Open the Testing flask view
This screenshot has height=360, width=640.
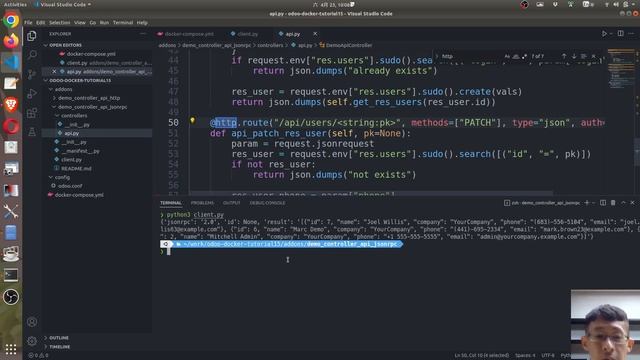point(32,131)
